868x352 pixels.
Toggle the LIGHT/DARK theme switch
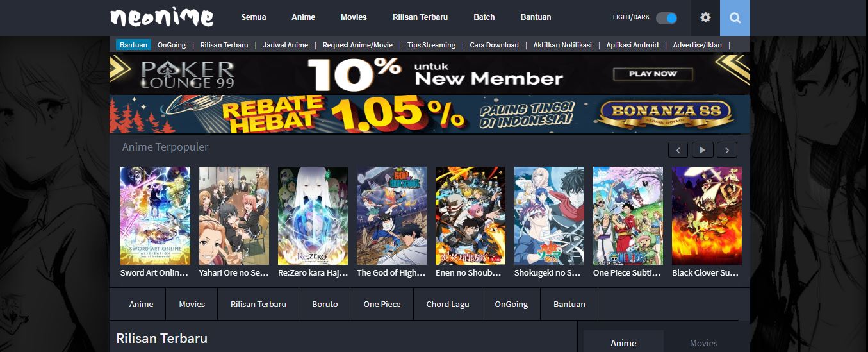tap(667, 18)
